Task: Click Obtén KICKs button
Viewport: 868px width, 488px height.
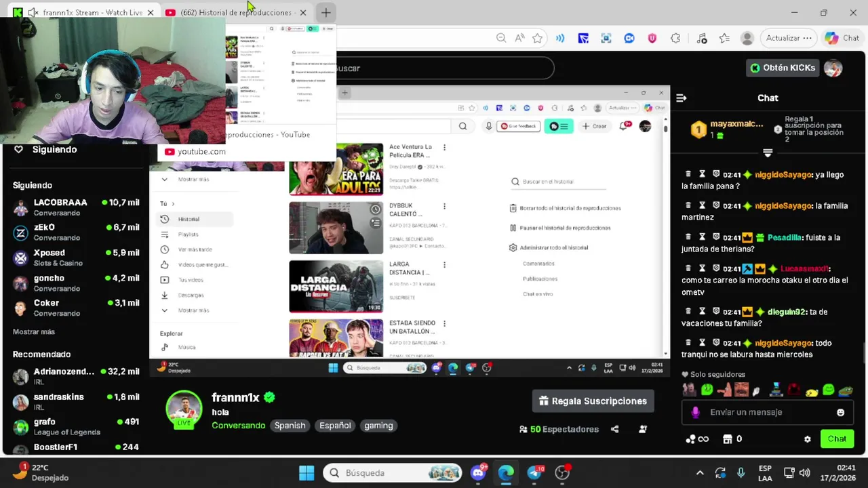Action: point(782,68)
